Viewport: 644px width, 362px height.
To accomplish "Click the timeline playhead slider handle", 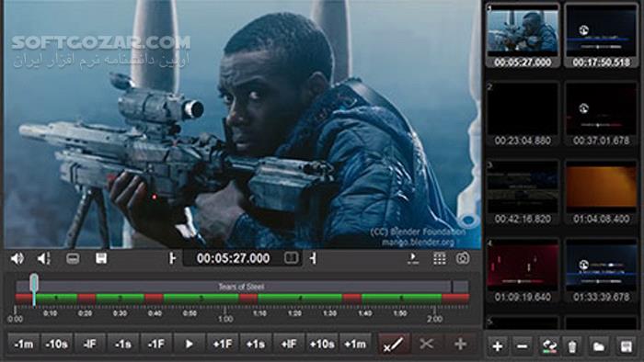I will (34, 283).
